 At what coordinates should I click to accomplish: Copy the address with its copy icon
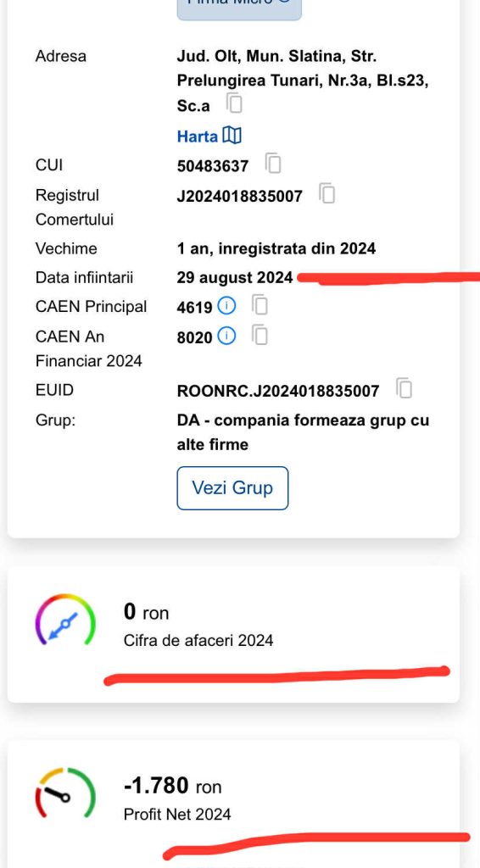click(234, 103)
